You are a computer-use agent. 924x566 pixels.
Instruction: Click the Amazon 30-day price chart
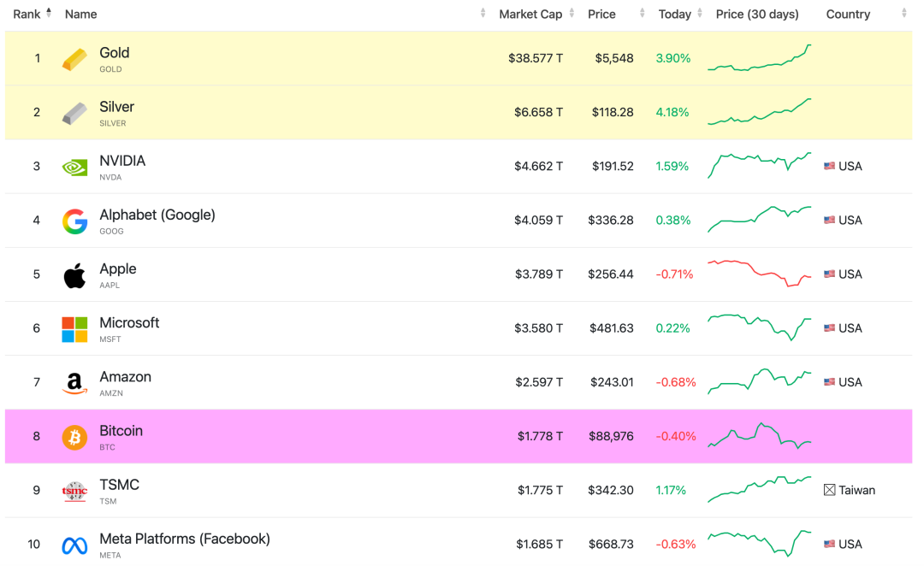(760, 381)
